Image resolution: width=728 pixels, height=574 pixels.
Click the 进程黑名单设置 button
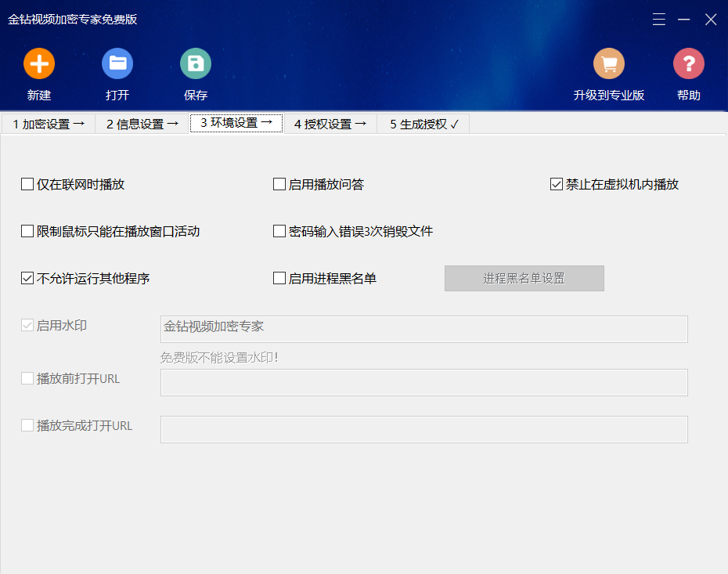click(524, 278)
